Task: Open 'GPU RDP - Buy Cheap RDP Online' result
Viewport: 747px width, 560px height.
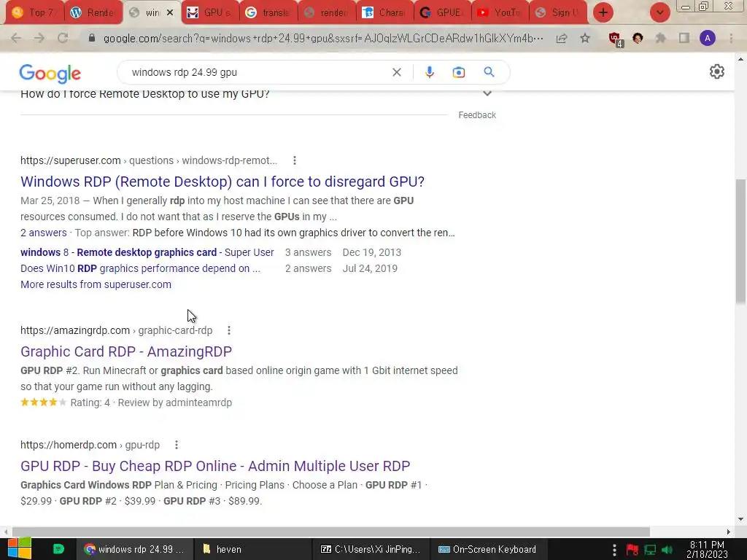Action: (x=215, y=466)
